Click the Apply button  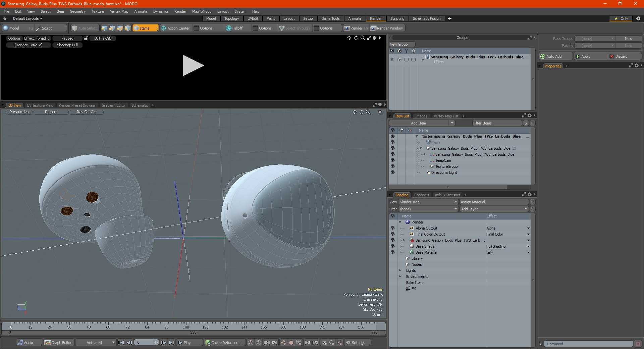click(591, 56)
